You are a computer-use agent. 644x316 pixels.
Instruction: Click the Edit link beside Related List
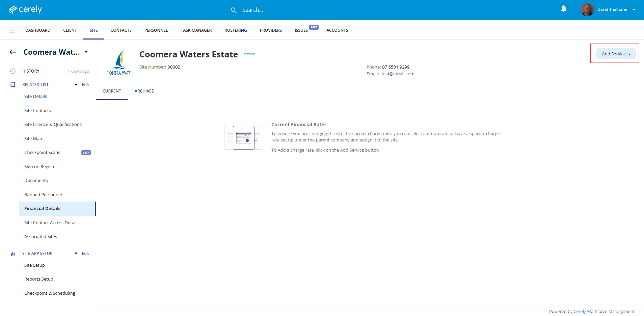coord(86,85)
